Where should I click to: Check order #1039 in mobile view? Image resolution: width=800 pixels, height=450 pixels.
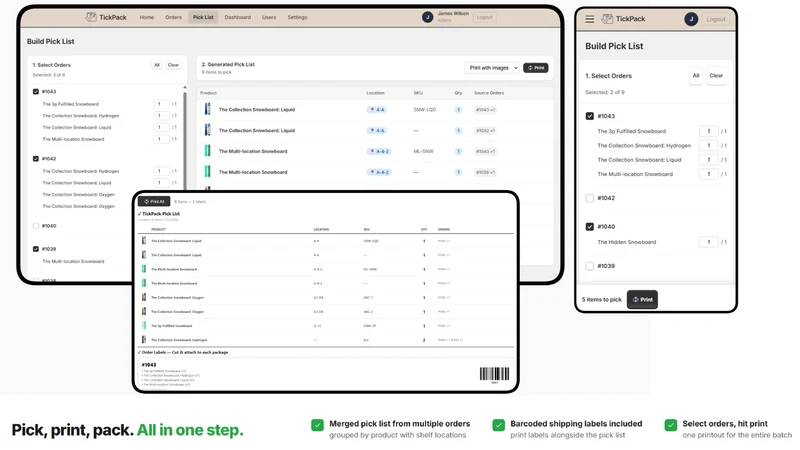[590, 266]
